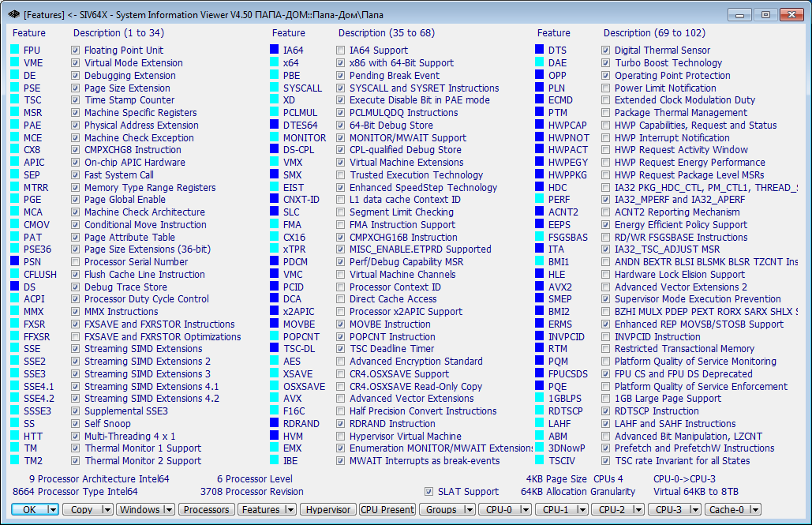This screenshot has width=812, height=525.
Task: Click the CPU Present status field
Action: (x=387, y=509)
